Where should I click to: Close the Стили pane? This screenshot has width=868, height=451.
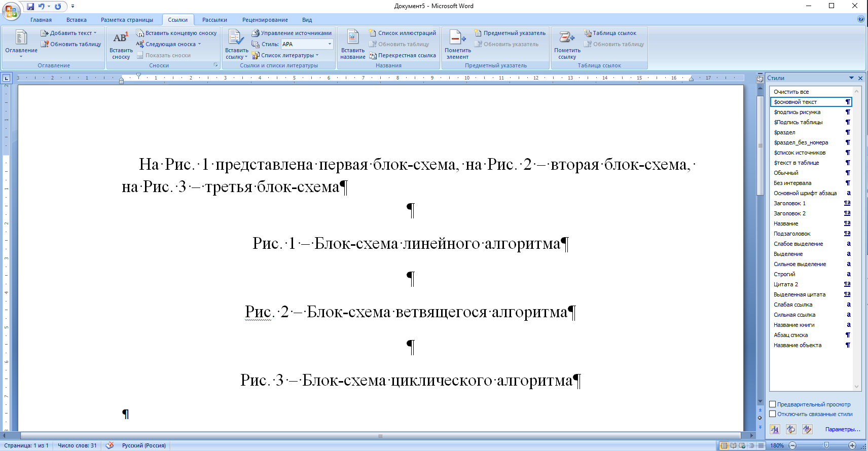(860, 78)
